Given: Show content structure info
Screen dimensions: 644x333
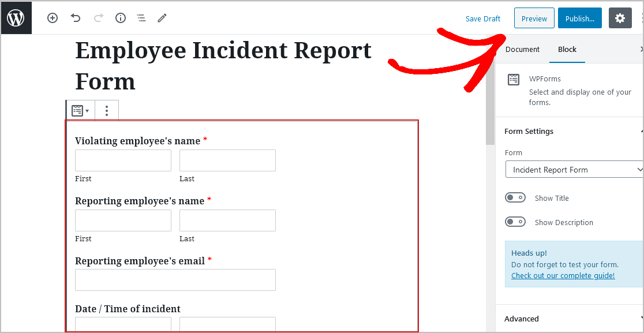Looking at the screenshot, I should 121,18.
